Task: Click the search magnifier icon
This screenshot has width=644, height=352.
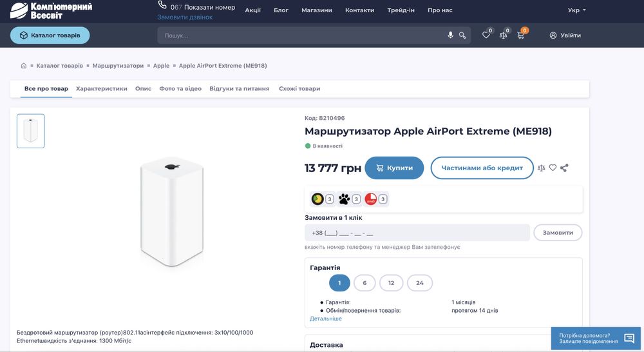Action: pos(462,35)
